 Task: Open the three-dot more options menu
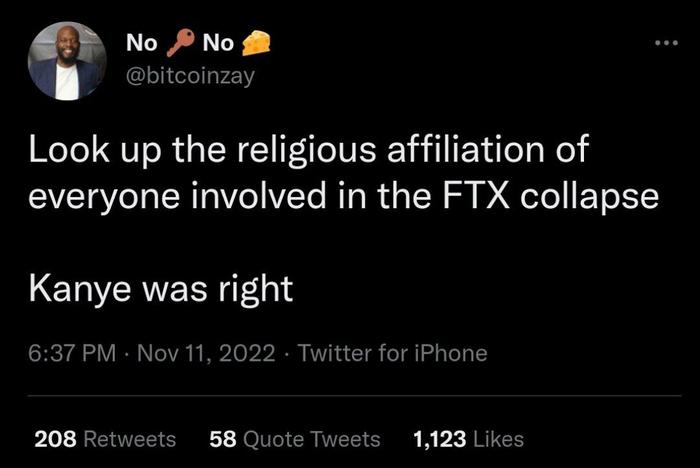pyautogui.click(x=665, y=45)
